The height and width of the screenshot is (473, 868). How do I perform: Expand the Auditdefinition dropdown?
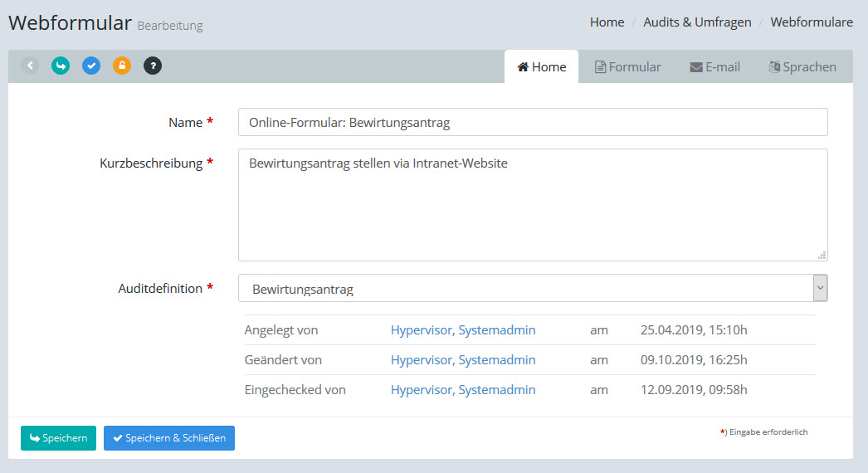820,288
